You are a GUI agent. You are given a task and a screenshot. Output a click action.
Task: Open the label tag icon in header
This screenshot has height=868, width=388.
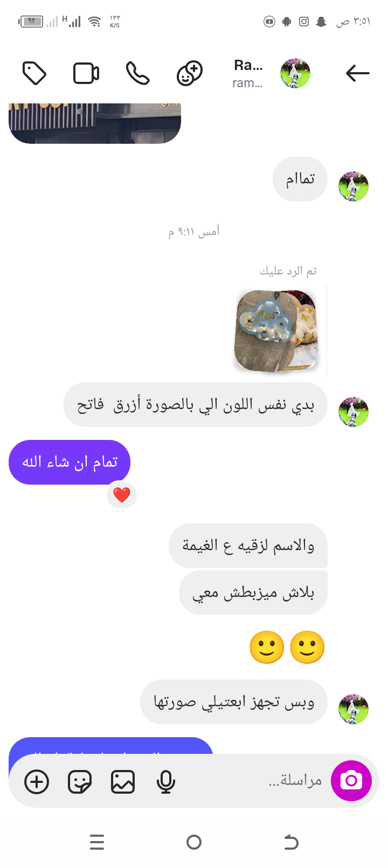34,73
